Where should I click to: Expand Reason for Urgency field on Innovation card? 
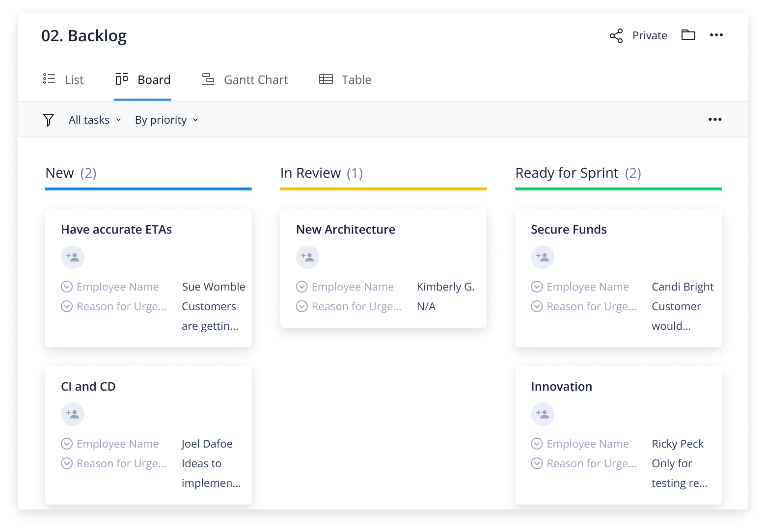coord(537,463)
